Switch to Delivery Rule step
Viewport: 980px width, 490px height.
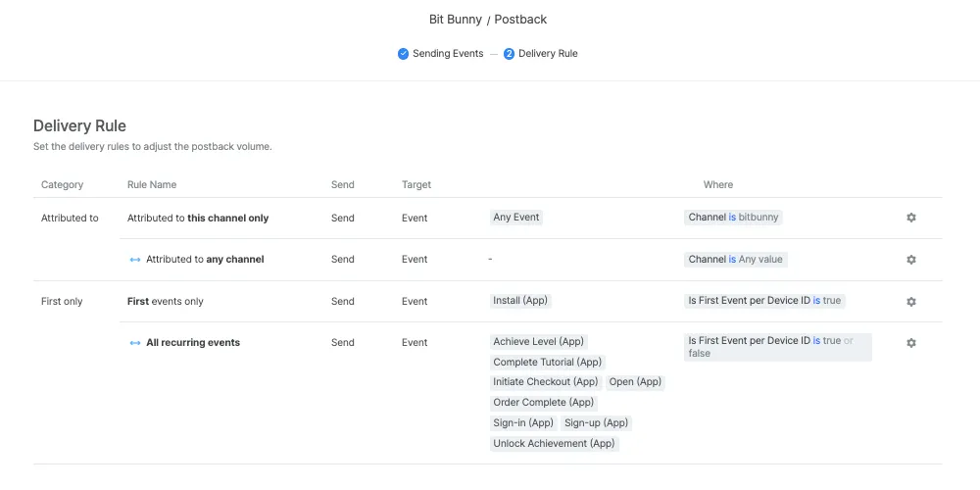548,54
